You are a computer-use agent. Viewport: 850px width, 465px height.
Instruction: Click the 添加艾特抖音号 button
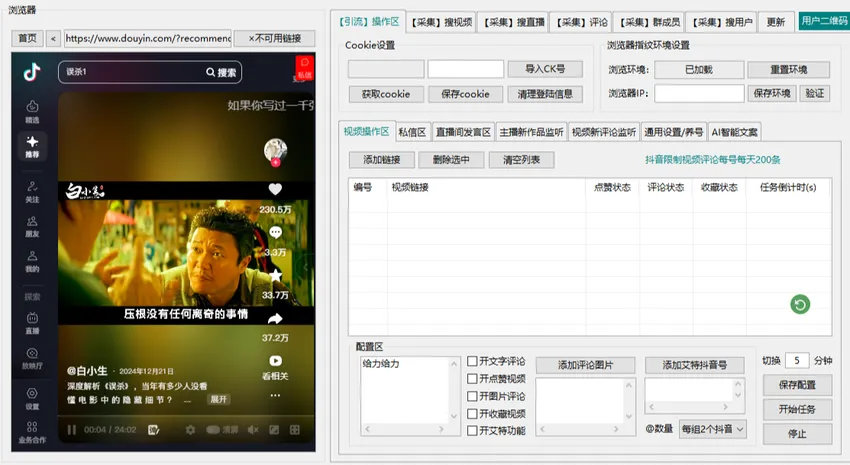(x=695, y=365)
